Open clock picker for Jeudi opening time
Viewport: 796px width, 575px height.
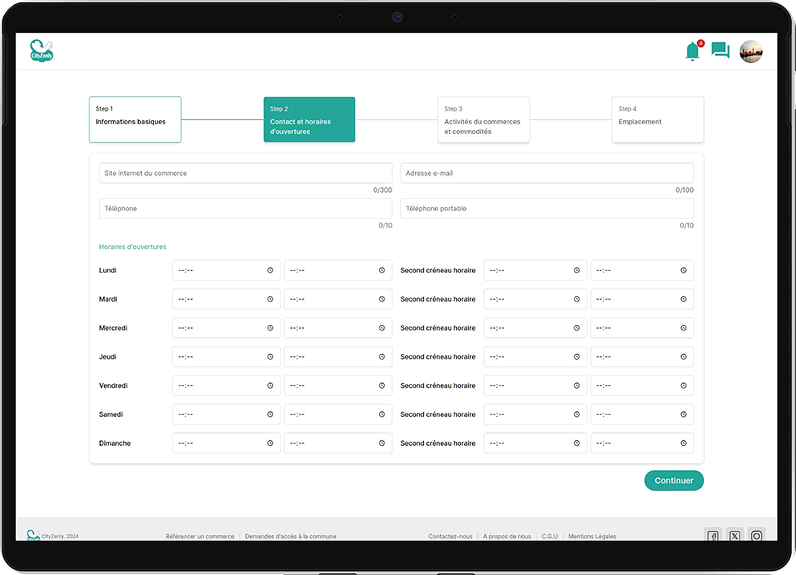270,357
